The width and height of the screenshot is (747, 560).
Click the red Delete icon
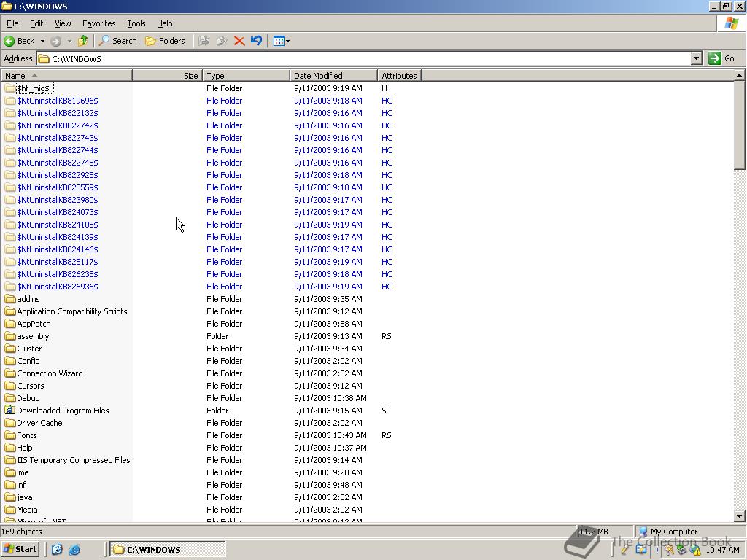click(x=239, y=41)
